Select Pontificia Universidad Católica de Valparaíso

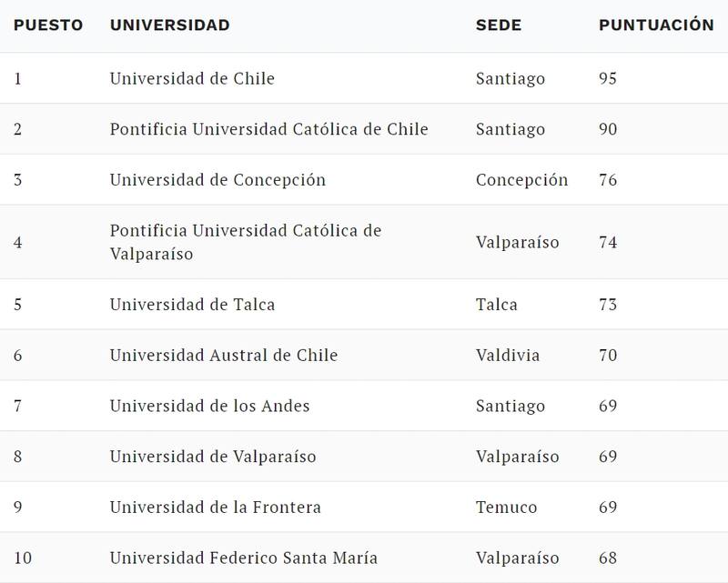[246, 242]
